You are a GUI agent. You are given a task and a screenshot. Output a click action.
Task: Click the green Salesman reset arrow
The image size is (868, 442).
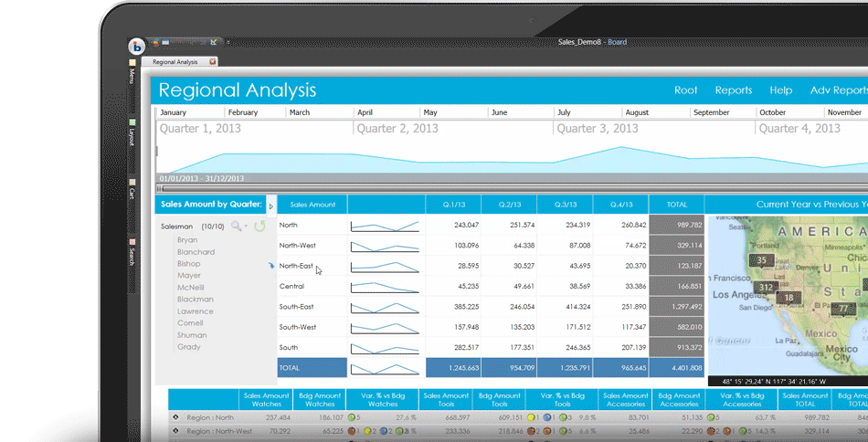pos(259,226)
